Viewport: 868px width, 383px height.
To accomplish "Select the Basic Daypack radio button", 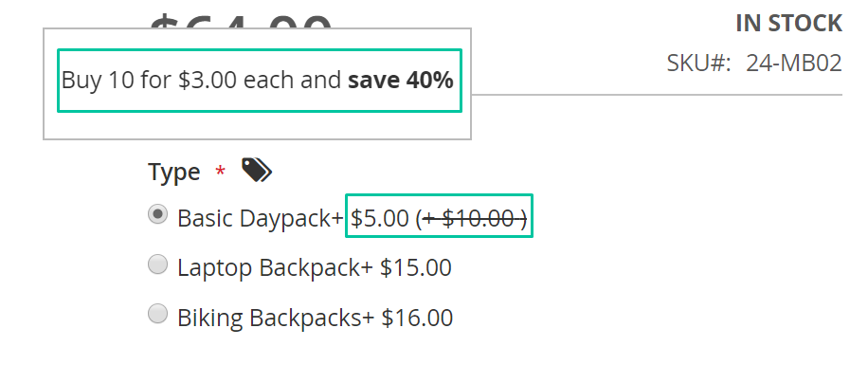I will (x=157, y=214).
